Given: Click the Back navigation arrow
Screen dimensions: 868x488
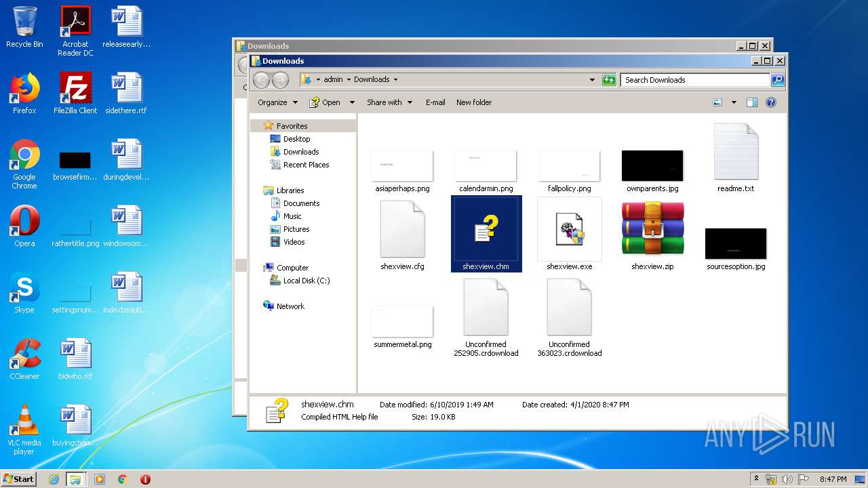Looking at the screenshot, I should click(x=261, y=80).
